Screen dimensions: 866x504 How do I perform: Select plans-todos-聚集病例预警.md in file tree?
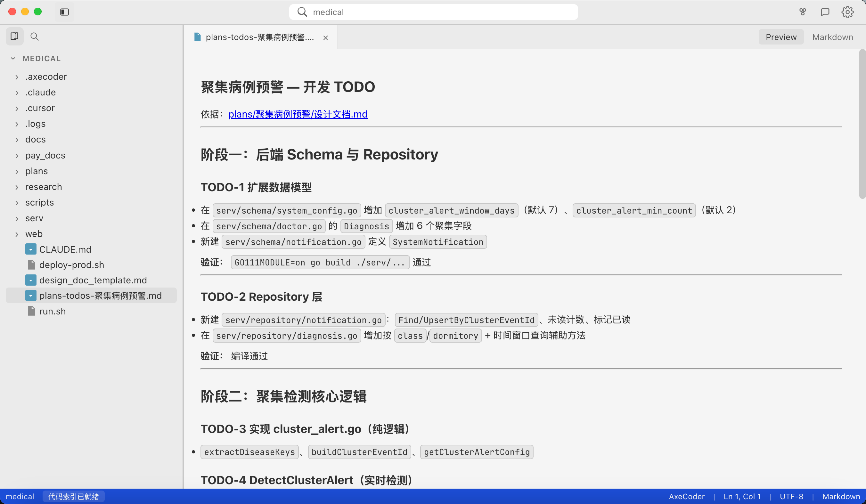tap(91, 296)
